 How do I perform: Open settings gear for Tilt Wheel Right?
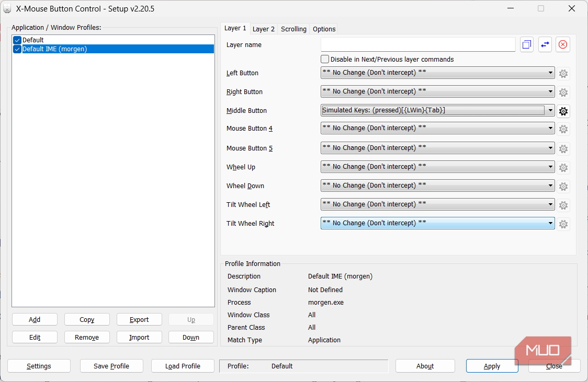click(563, 224)
